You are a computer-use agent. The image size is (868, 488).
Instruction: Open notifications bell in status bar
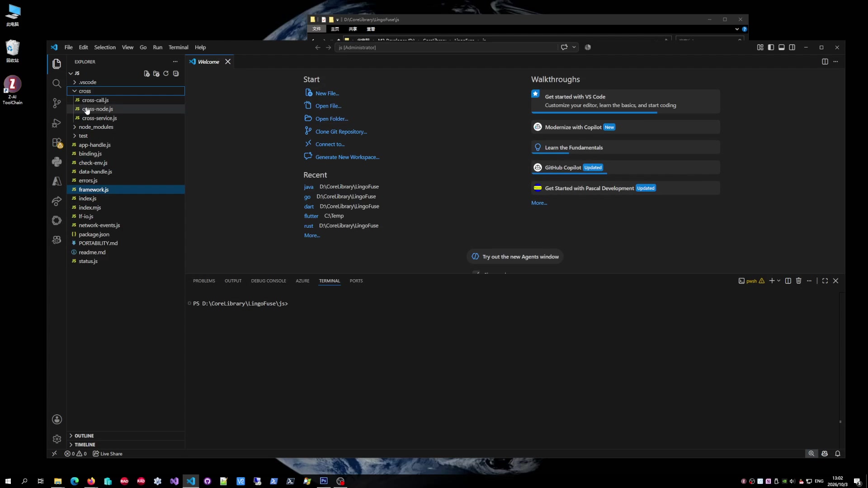[837, 454]
